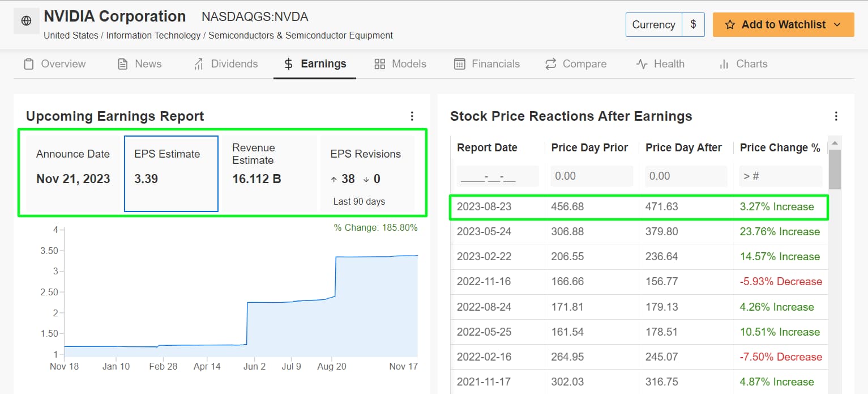Sort by Price Day After column

coord(683,148)
